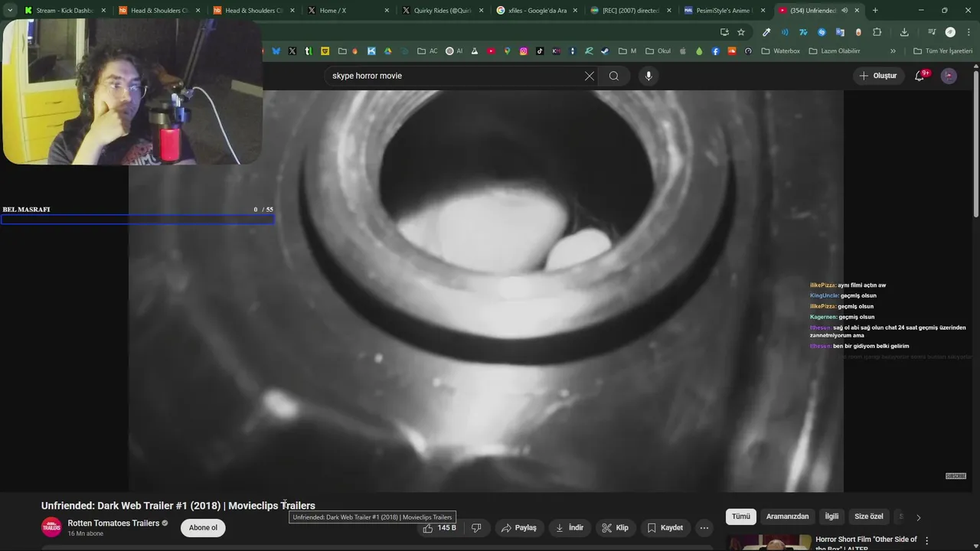This screenshot has height=551, width=980.
Task: Open the X (Twitter) bookmark icon
Action: pos(292,51)
